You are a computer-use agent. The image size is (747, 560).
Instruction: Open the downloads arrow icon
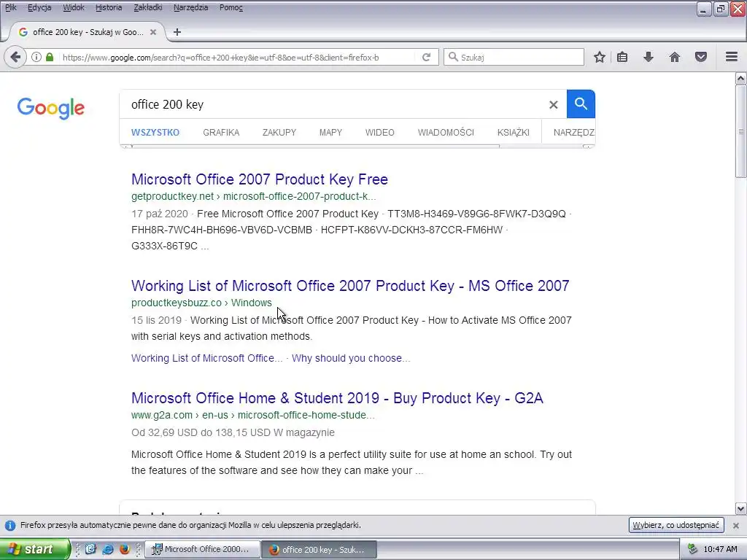649,57
